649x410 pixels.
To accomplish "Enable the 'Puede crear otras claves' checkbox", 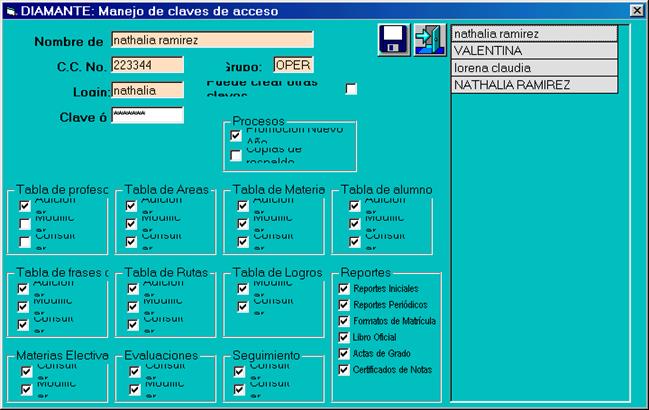I will pos(351,89).
